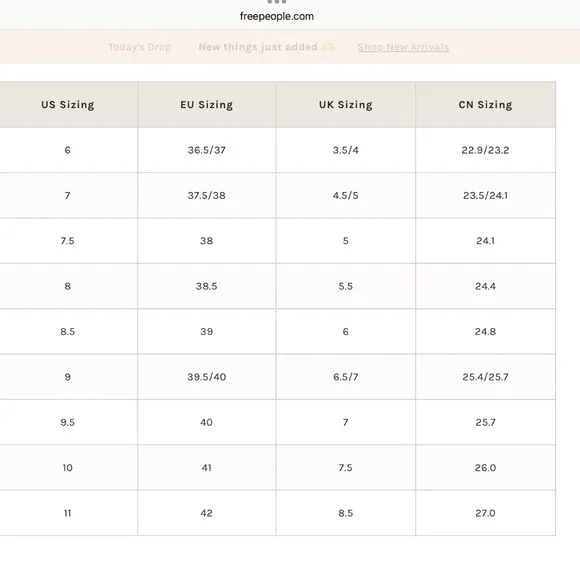Click the CN size 27.0 cell
Image resolution: width=580 pixels, height=580 pixels.
(485, 513)
